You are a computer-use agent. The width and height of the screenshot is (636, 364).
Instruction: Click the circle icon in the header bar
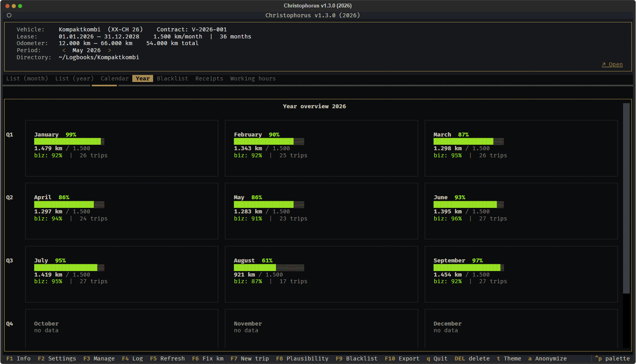9,15
